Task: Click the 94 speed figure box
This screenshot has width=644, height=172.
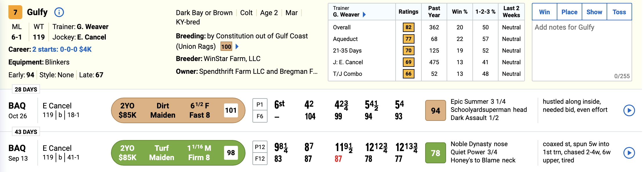Action: pos(435,110)
